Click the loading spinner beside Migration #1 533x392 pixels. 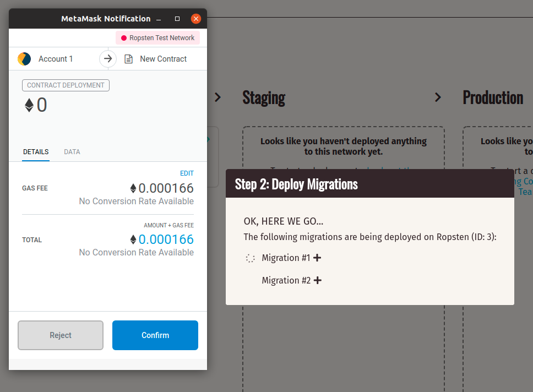point(250,258)
